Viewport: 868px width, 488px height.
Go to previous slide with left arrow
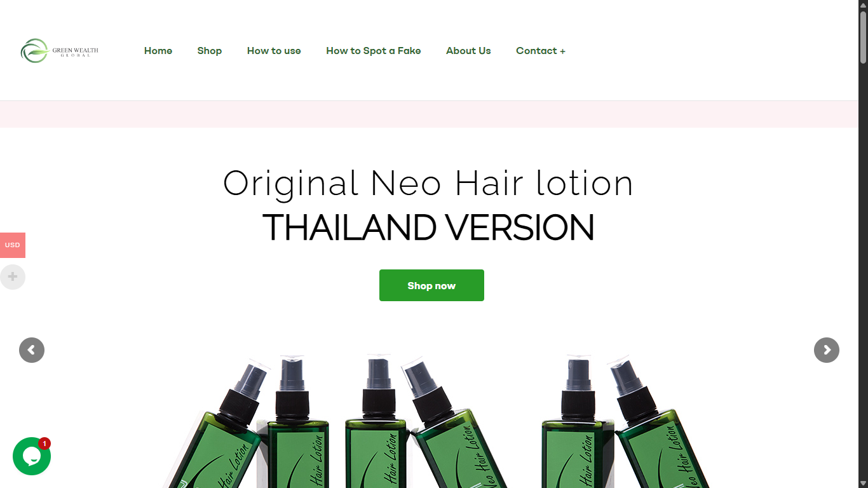click(x=32, y=350)
